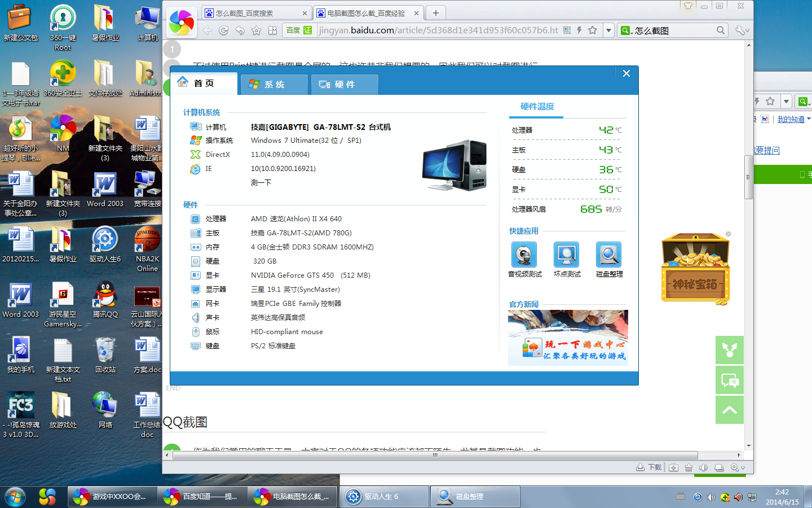The height and width of the screenshot is (508, 812).
Task: Open the 官方新闻 game center banner
Action: click(x=568, y=338)
